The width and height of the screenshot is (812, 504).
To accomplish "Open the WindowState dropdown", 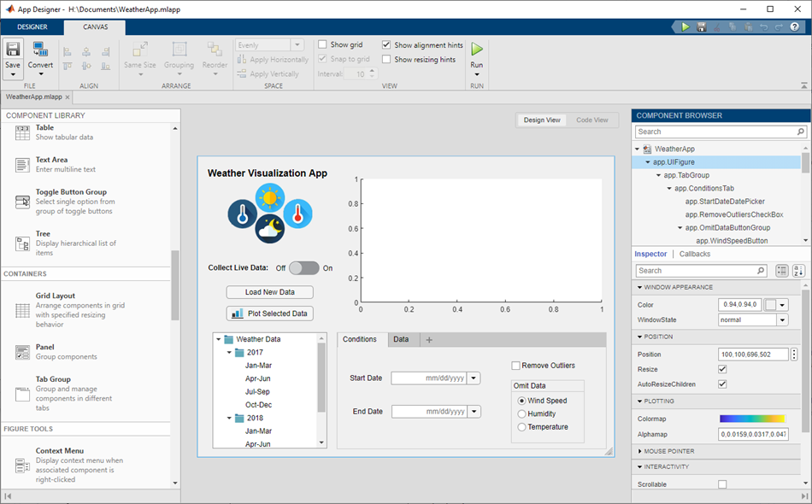I will coord(782,320).
